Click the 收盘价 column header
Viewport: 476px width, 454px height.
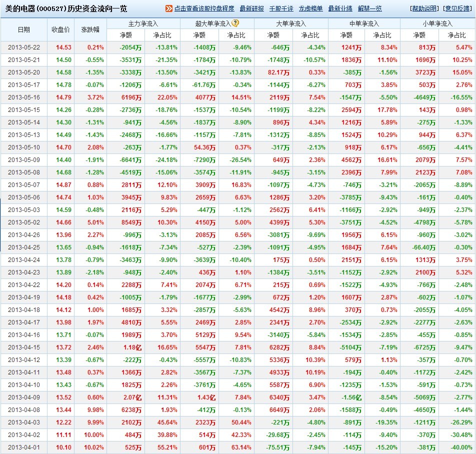60,29
